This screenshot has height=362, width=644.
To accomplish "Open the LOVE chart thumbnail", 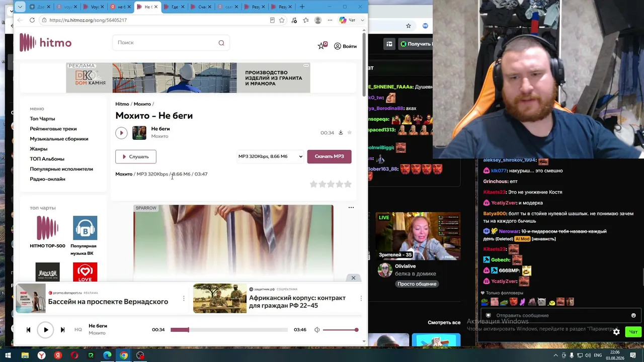I will (x=85, y=272).
